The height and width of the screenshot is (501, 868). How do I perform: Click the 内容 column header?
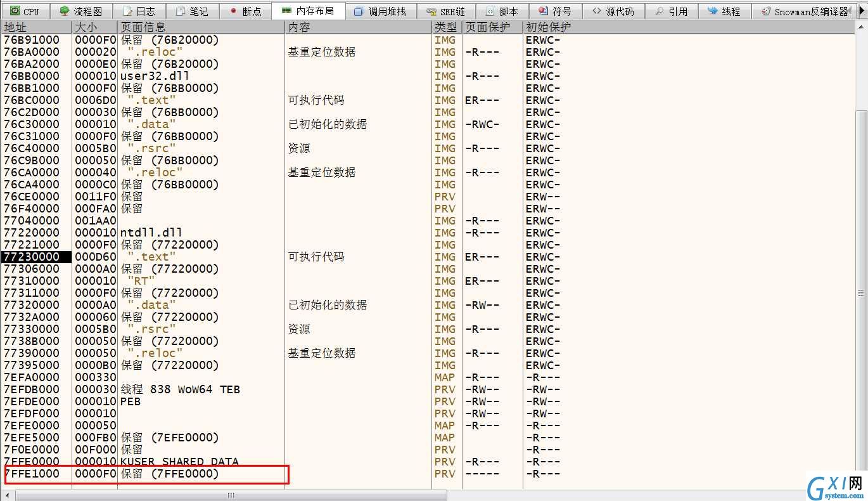(x=358, y=27)
